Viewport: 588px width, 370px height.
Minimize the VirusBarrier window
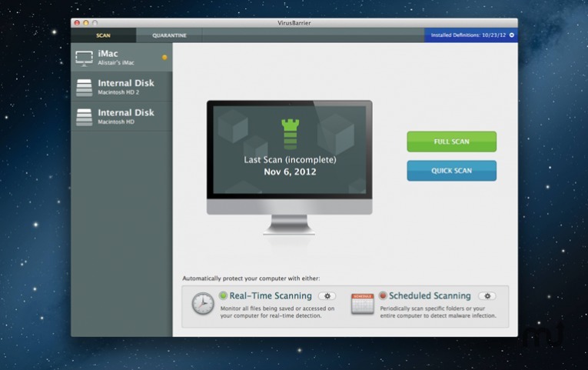pos(86,23)
